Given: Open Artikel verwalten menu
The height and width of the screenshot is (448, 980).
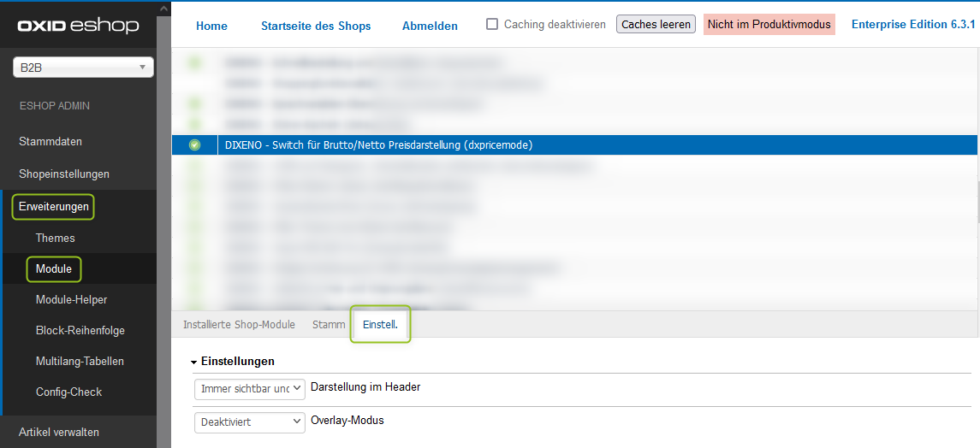Looking at the screenshot, I should [59, 433].
